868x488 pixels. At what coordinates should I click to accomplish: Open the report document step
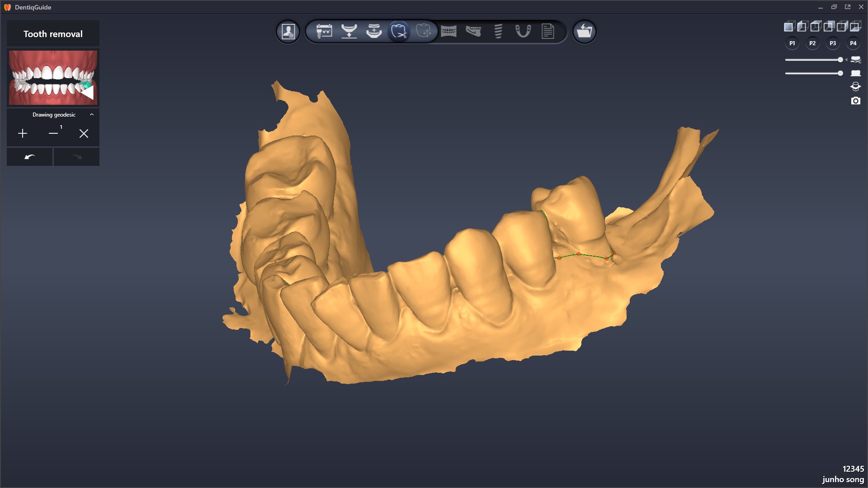click(548, 31)
